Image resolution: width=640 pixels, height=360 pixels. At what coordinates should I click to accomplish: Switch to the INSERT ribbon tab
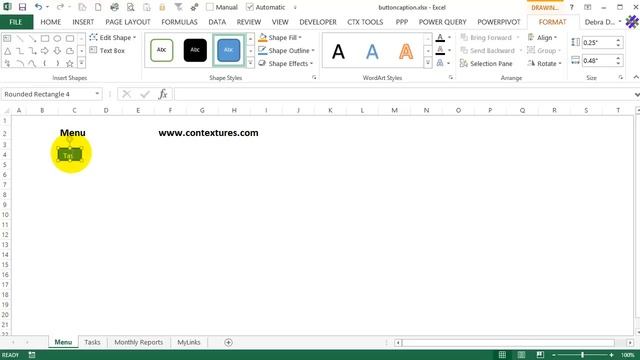83,22
